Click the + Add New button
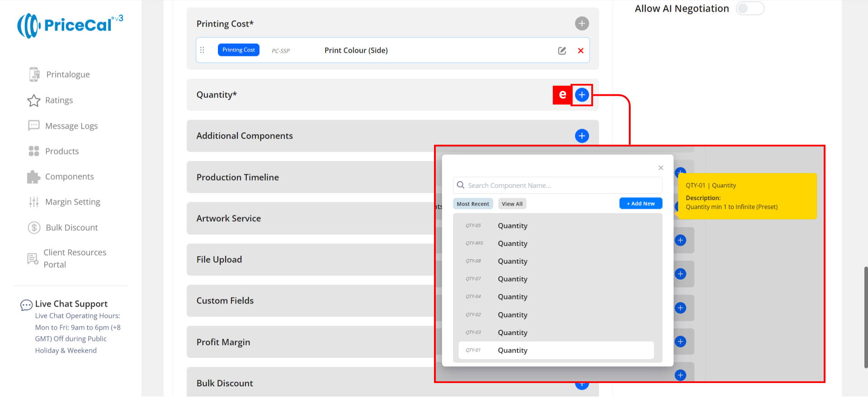The height and width of the screenshot is (397, 868). point(640,204)
